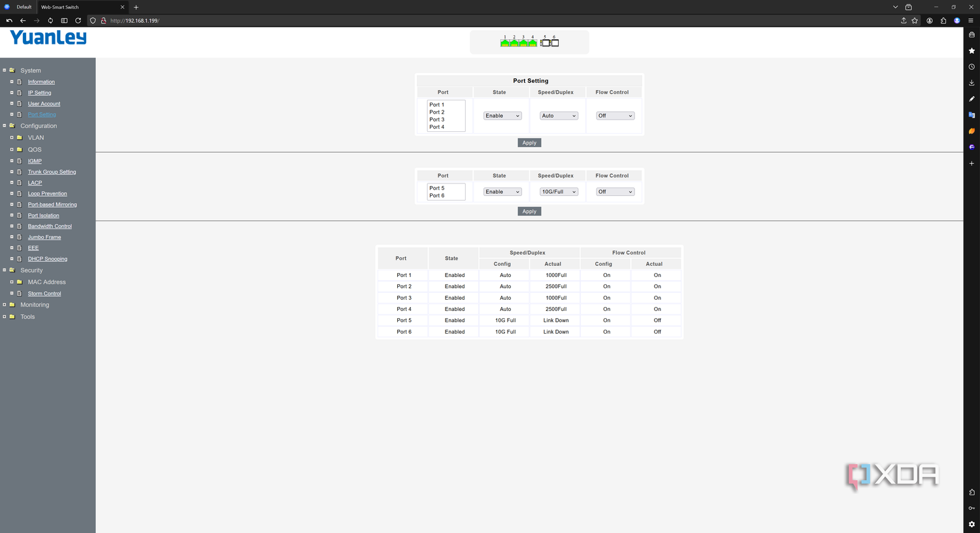This screenshot has height=533, width=980.
Task: Click the undo closed tab icon
Action: pyautogui.click(x=9, y=21)
